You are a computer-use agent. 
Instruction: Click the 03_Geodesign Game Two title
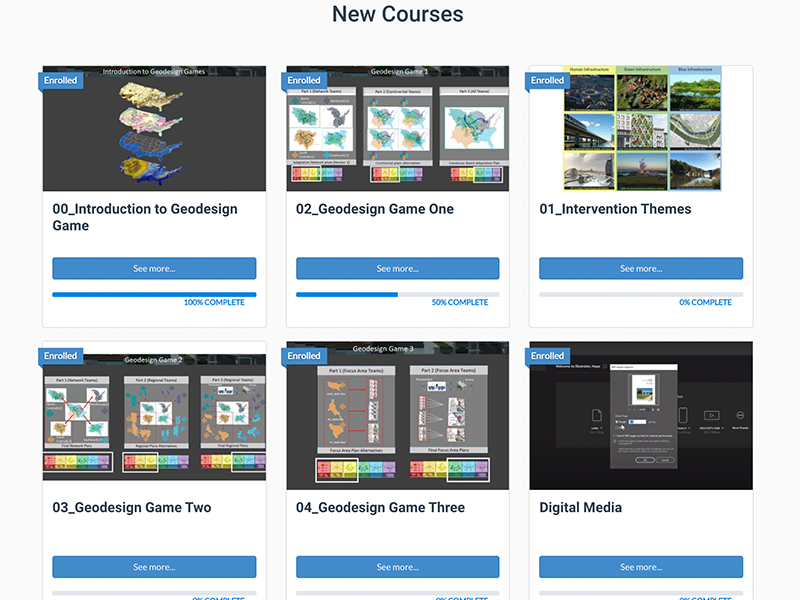tap(132, 508)
